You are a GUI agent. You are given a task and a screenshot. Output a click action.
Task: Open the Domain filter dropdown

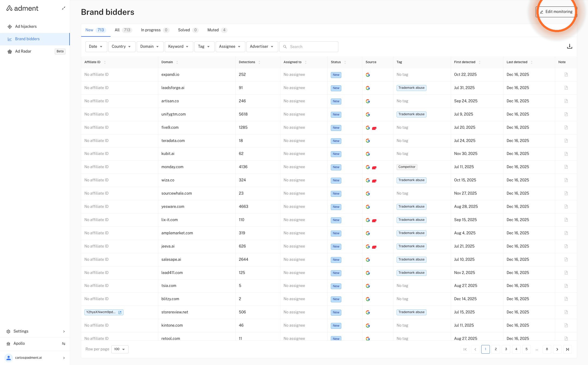pos(150,46)
